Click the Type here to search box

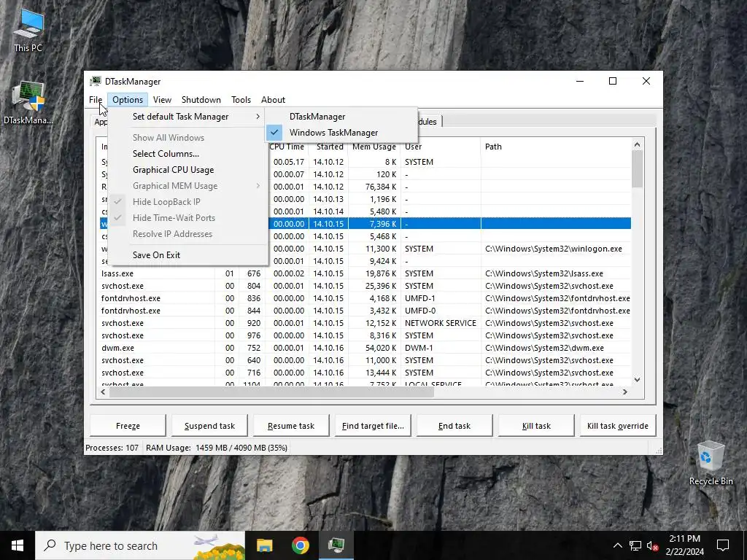click(140, 545)
